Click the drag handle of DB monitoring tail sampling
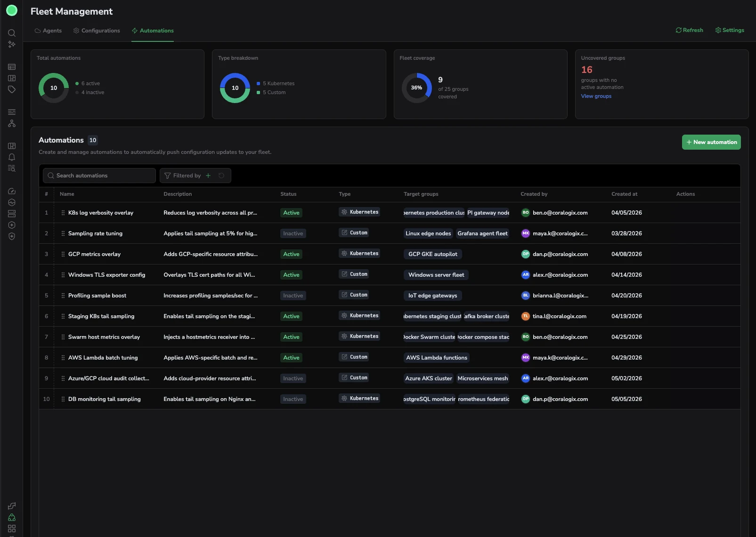Viewport: 756px width, 537px height. pyautogui.click(x=63, y=399)
